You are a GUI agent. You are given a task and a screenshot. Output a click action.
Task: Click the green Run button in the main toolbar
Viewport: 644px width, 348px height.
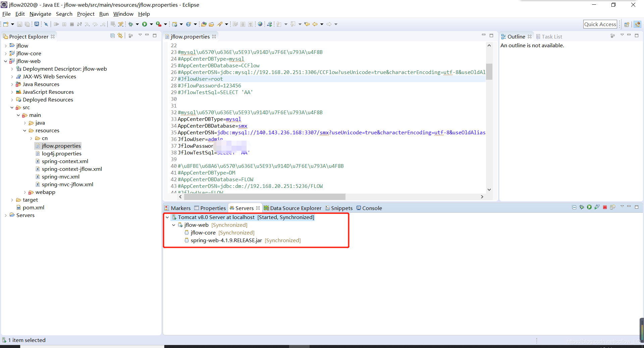click(145, 24)
